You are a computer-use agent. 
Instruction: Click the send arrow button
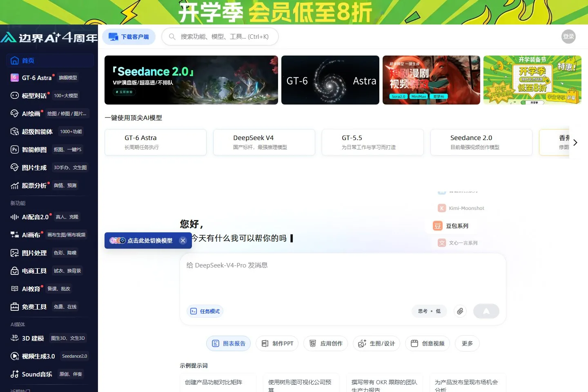486,311
